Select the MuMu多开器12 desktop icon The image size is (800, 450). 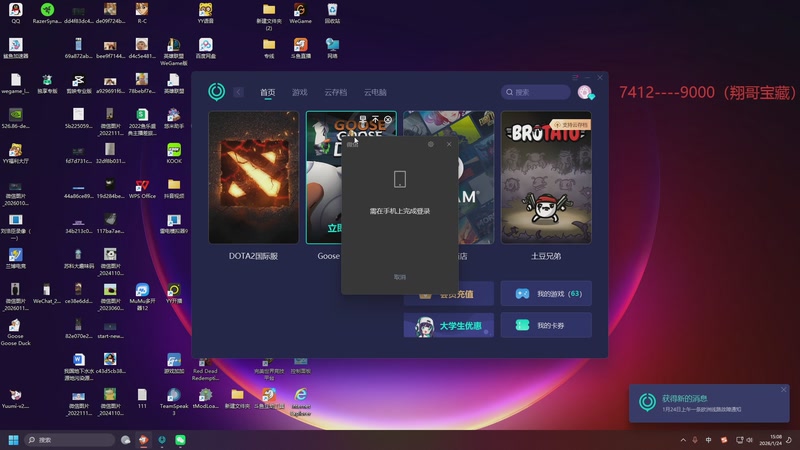(142, 296)
